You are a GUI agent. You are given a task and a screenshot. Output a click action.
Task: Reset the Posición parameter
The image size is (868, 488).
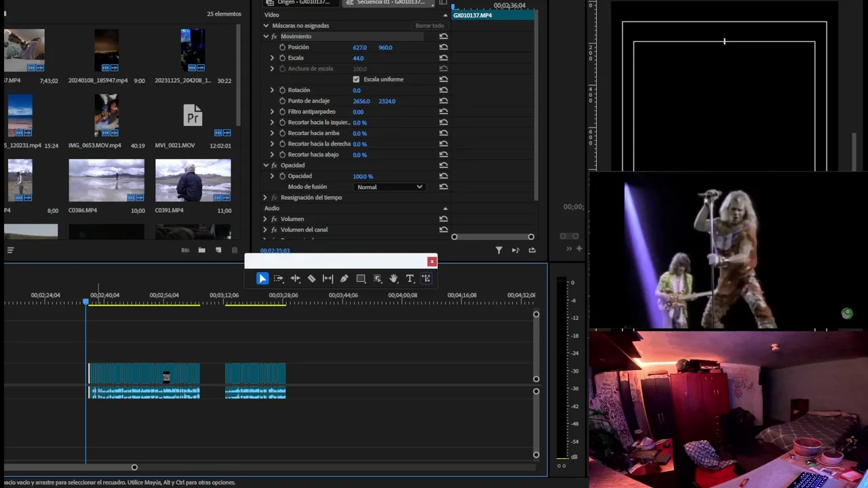(x=443, y=47)
